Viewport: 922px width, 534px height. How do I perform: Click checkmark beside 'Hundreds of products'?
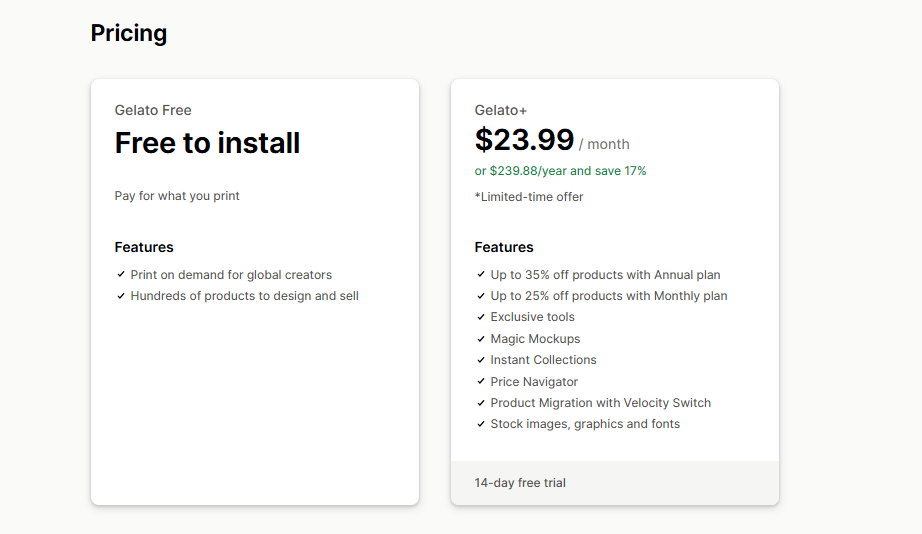point(121,296)
